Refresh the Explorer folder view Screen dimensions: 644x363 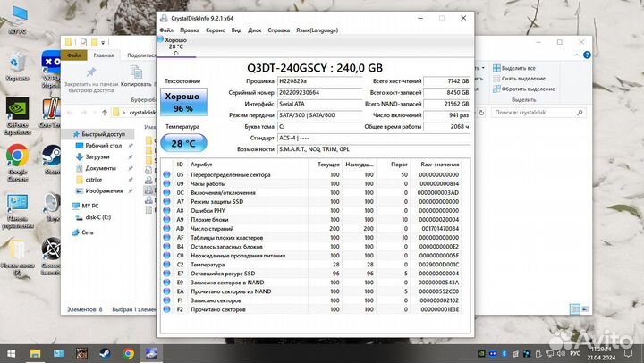pyautogui.click(x=481, y=112)
